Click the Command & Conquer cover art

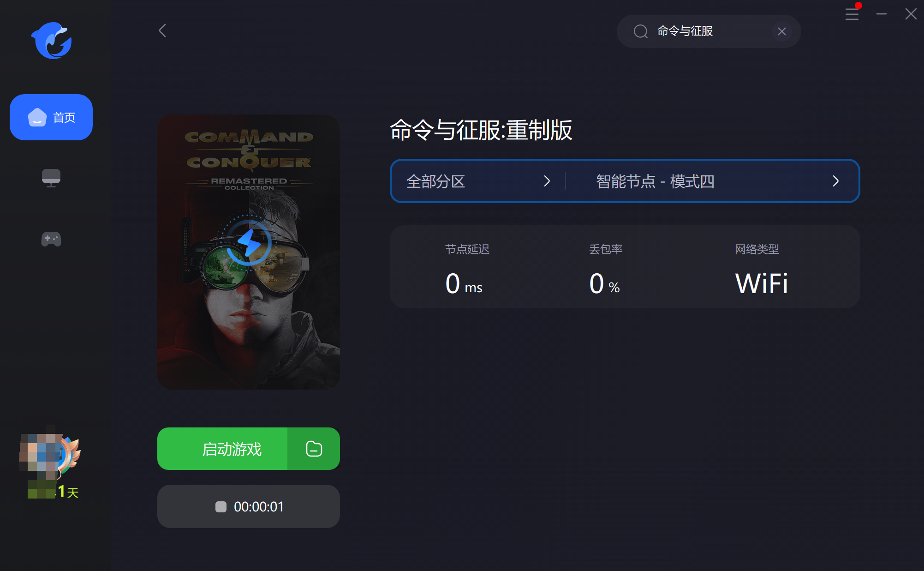249,252
